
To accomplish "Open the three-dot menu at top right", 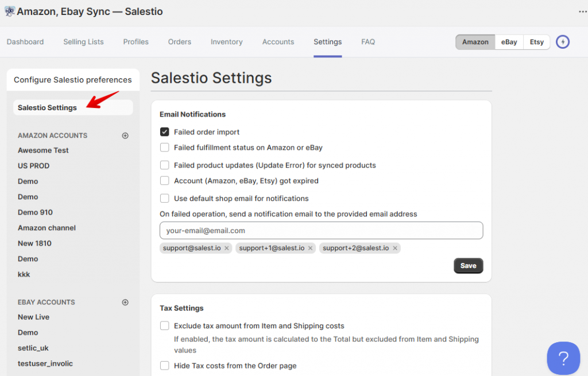I will pos(583,11).
